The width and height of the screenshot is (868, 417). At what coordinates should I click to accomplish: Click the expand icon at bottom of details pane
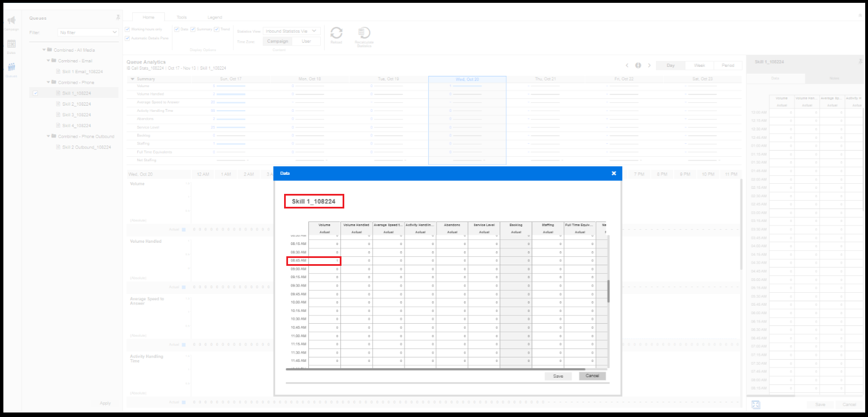(x=755, y=405)
